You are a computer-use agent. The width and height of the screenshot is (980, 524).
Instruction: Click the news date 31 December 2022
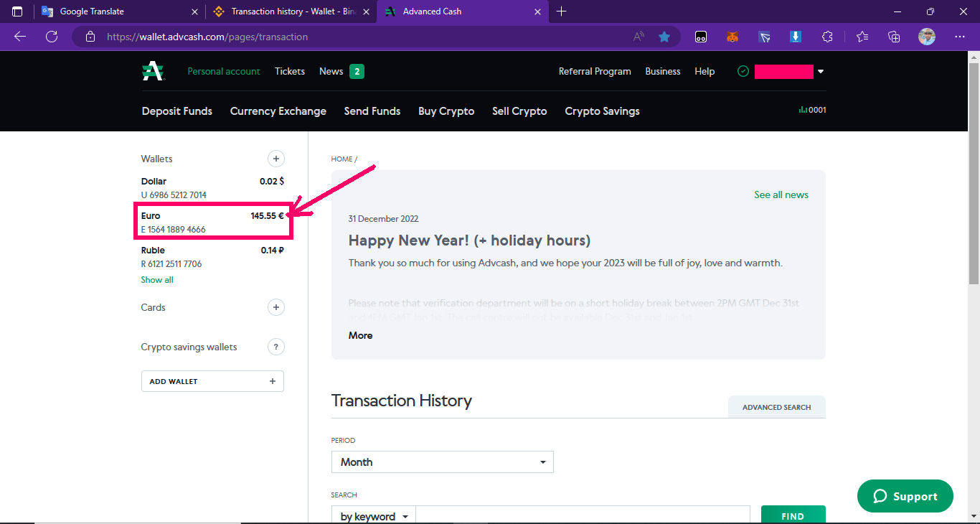(383, 219)
